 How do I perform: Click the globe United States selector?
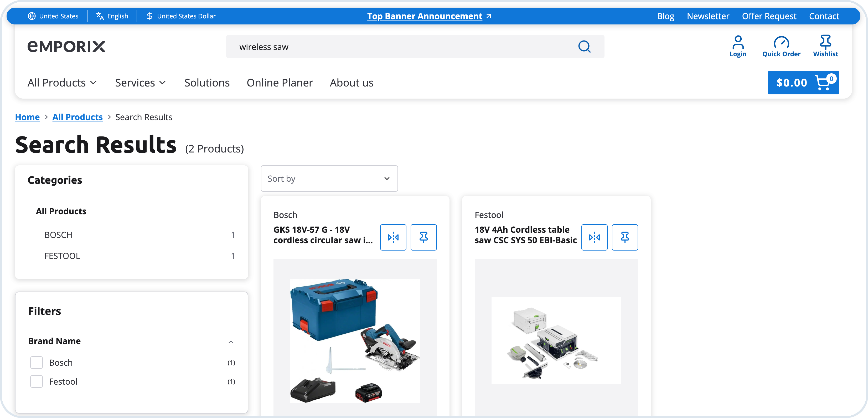pos(53,16)
